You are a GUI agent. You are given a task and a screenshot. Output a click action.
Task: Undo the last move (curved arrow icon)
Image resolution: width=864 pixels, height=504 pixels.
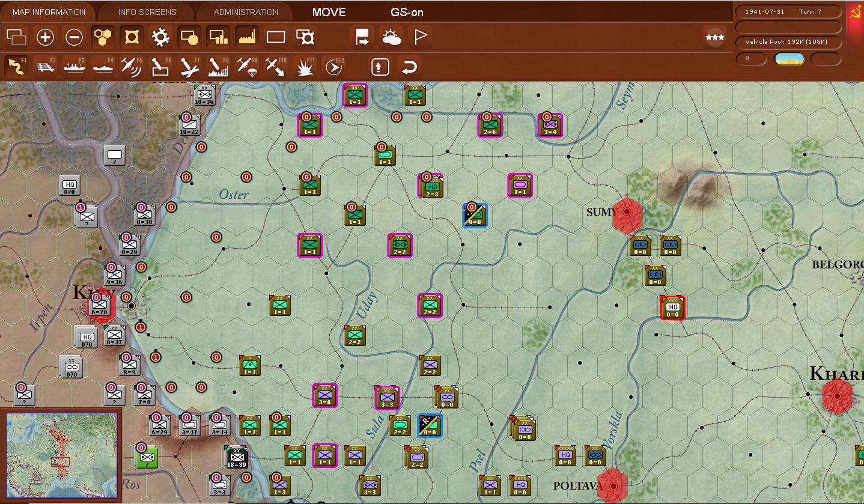409,66
